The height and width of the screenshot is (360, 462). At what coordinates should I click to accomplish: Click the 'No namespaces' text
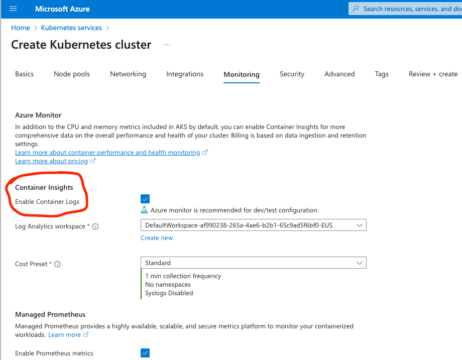pyautogui.click(x=168, y=285)
